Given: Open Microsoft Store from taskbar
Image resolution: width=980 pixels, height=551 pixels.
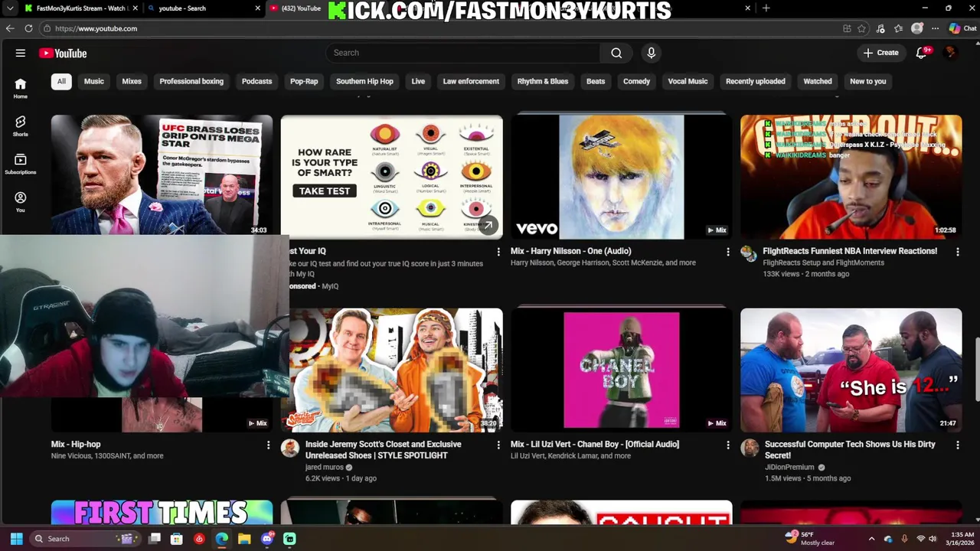Looking at the screenshot, I should click(177, 539).
